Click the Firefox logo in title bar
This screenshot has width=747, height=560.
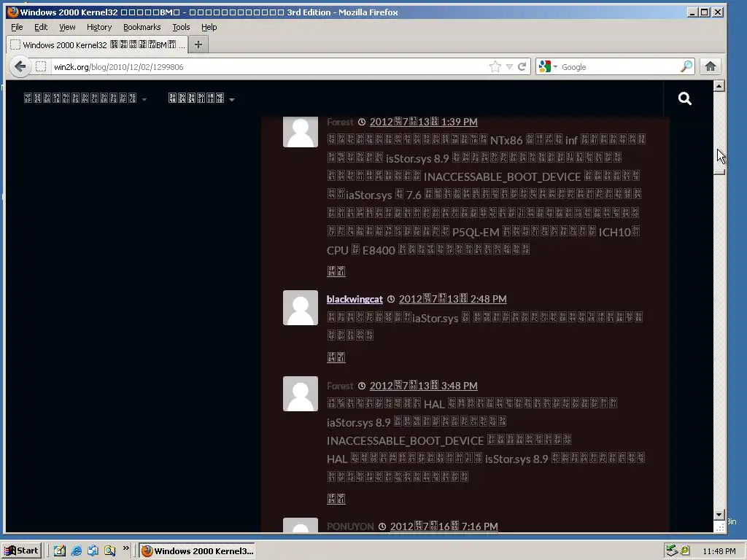12,12
